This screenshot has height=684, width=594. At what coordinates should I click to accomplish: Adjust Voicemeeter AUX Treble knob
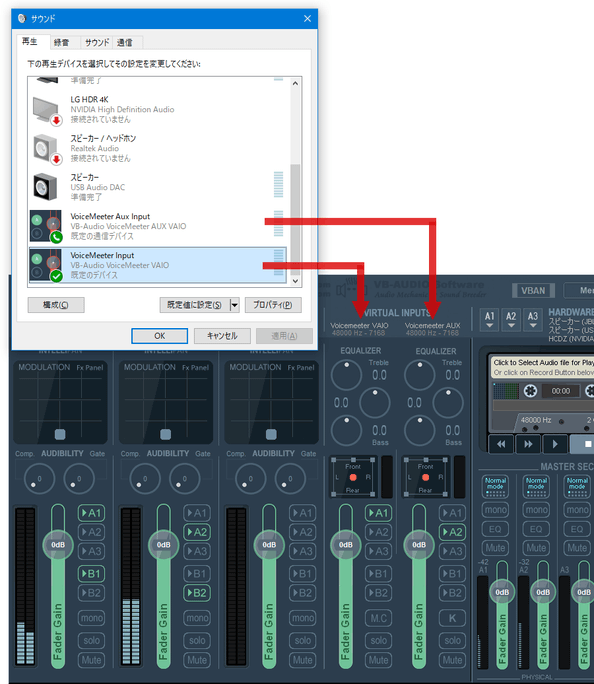pos(420,375)
